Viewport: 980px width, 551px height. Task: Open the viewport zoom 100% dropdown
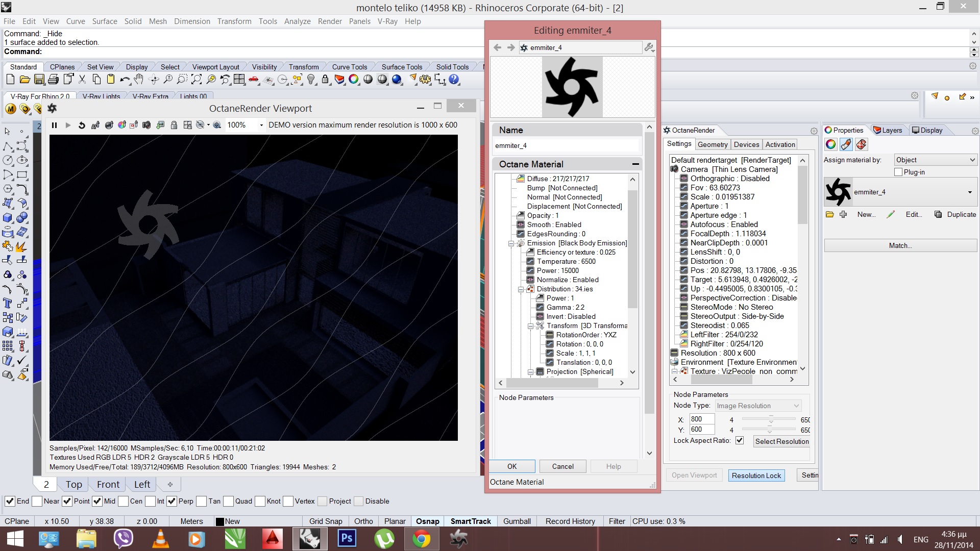point(261,125)
